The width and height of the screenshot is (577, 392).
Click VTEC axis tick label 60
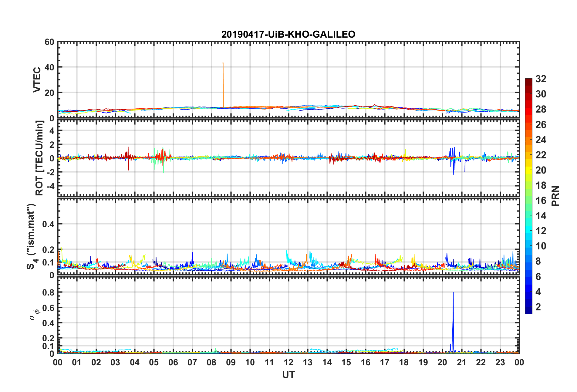(49, 42)
